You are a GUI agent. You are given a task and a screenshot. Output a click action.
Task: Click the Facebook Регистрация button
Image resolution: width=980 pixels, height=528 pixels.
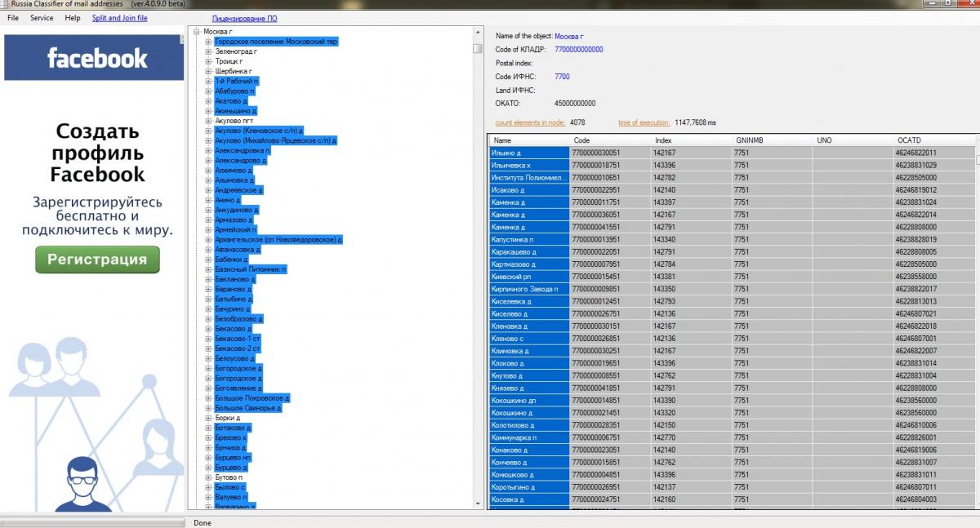pyautogui.click(x=97, y=260)
